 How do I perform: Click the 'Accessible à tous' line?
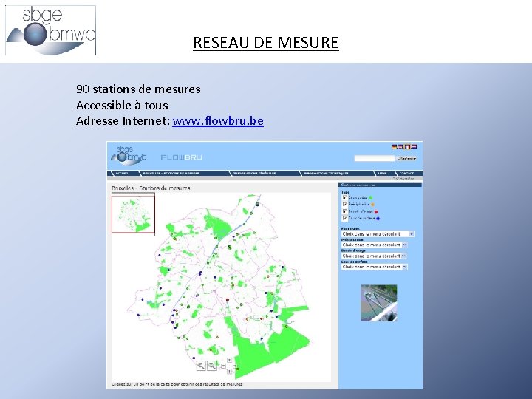(122, 105)
